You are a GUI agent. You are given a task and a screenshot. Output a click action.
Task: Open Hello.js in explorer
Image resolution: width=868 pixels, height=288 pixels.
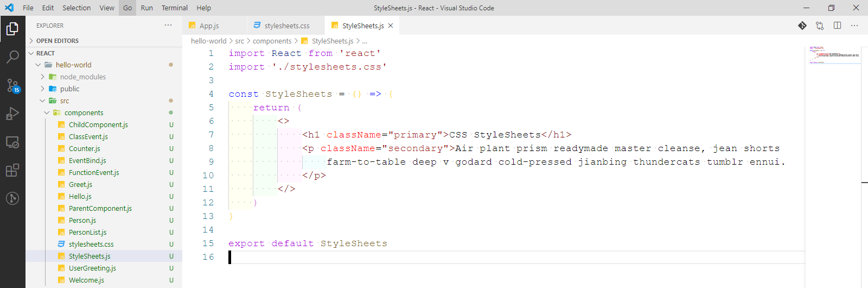point(80,196)
